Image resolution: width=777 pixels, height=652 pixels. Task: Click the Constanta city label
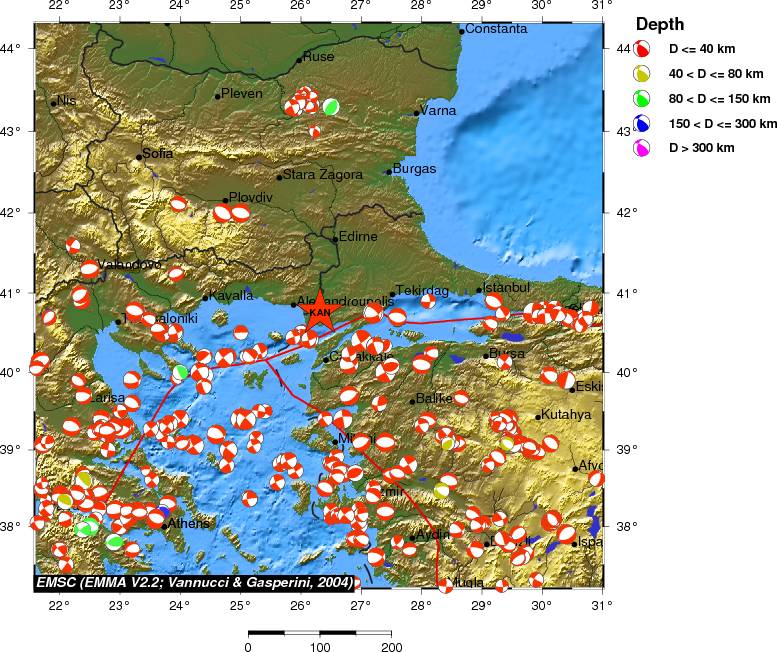(496, 29)
